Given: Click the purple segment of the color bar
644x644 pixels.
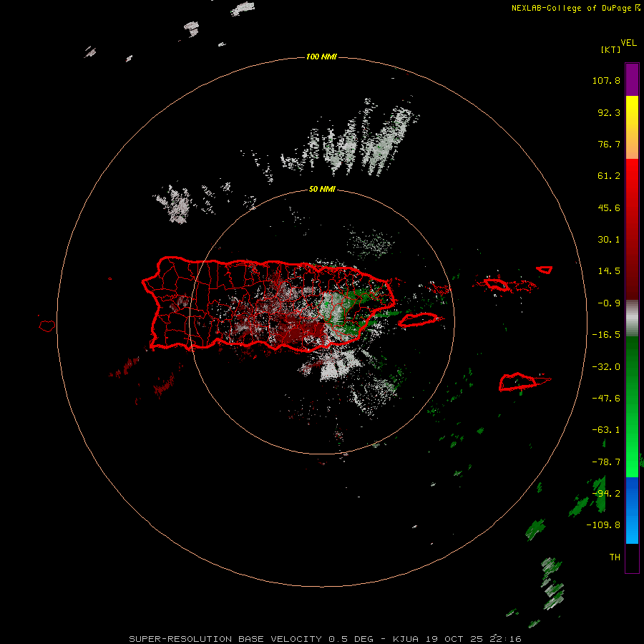Looking at the screenshot, I should coord(632,79).
